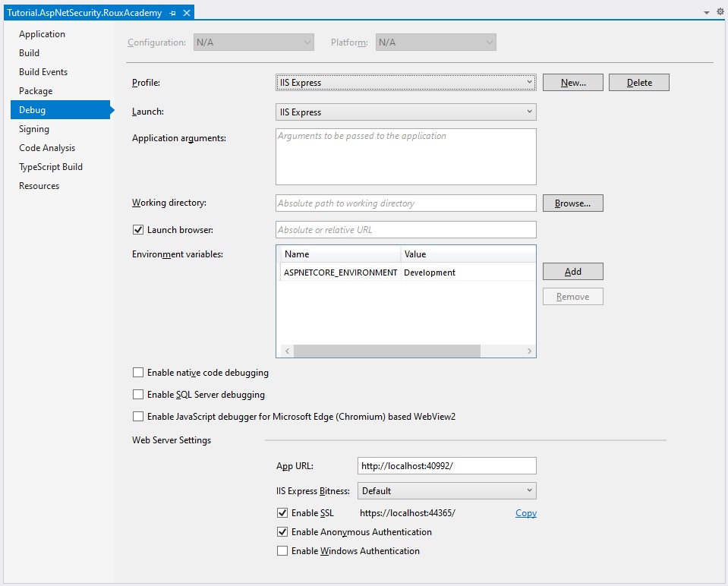Open the Platform dropdown

click(x=435, y=42)
